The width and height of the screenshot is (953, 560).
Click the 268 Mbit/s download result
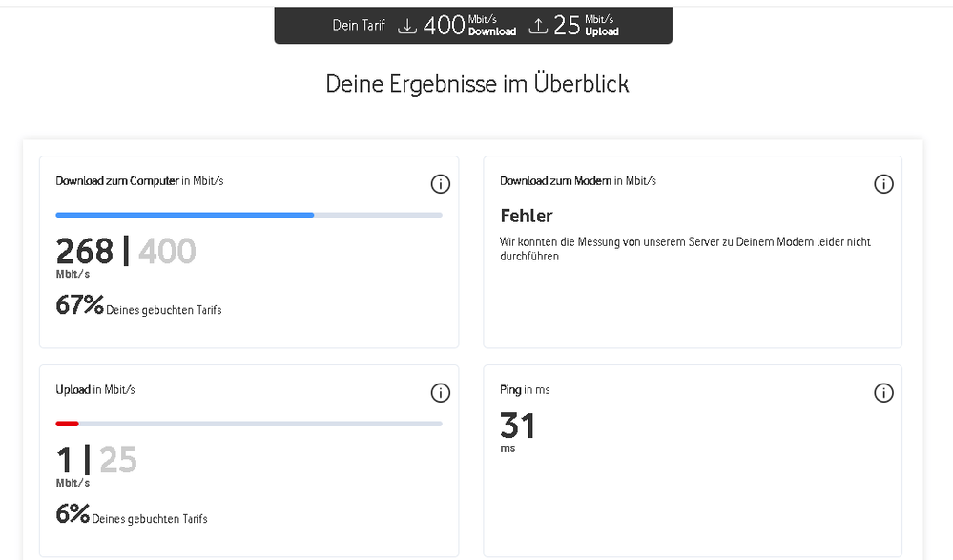point(84,252)
